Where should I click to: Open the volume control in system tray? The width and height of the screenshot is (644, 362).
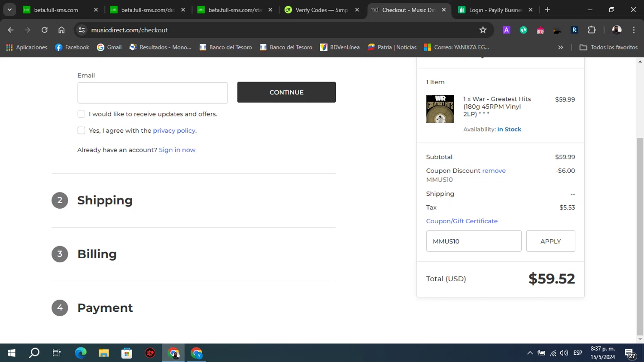[x=564, y=353]
